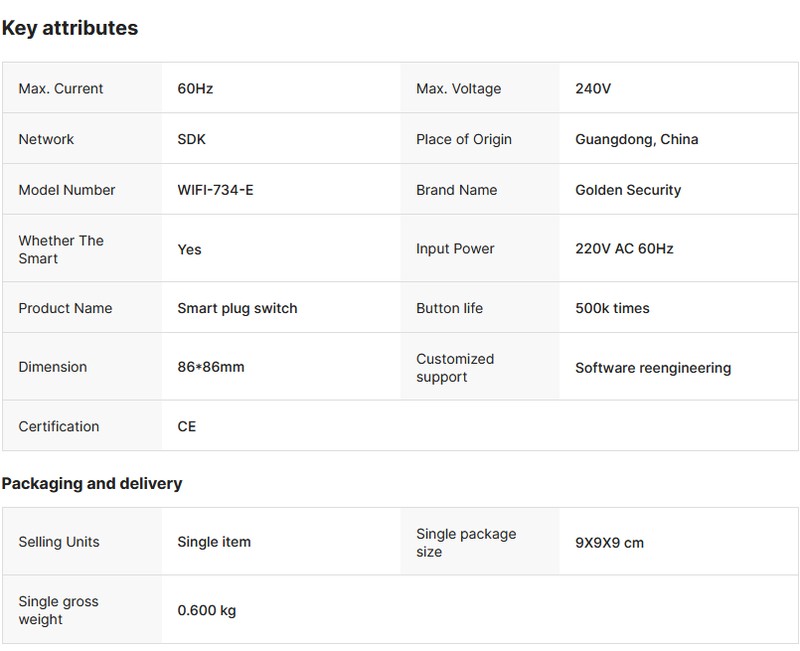Click the Whether The Smart label
The width and height of the screenshot is (800, 651).
coord(61,249)
